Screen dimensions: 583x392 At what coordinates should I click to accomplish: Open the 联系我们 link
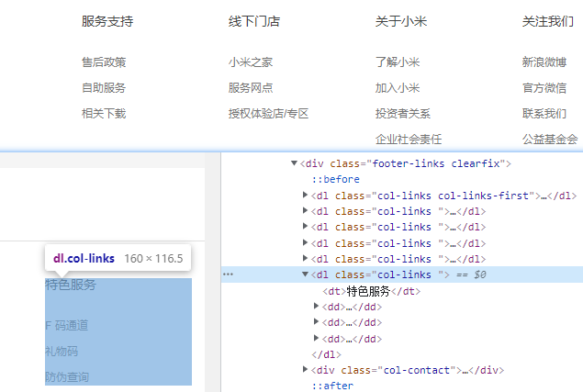click(544, 114)
